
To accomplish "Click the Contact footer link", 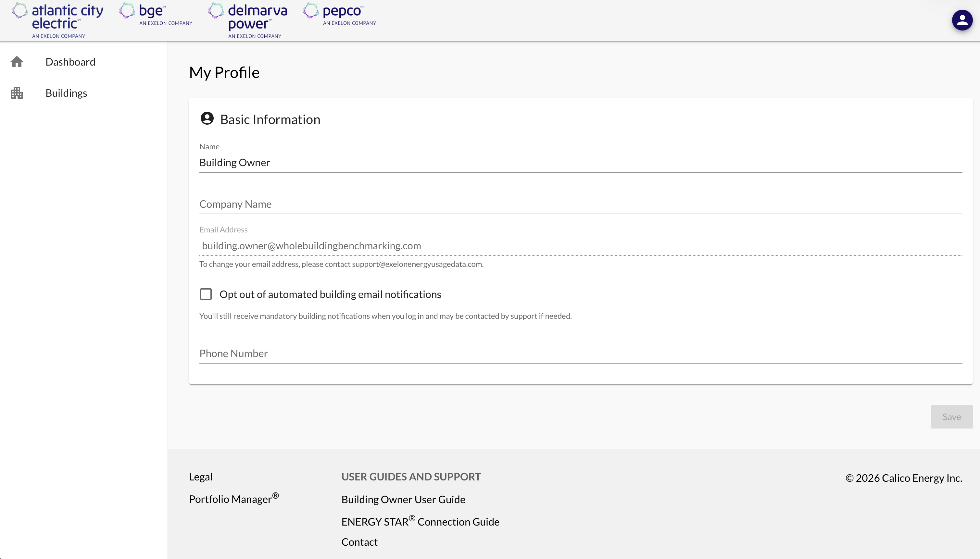I will 359,542.
